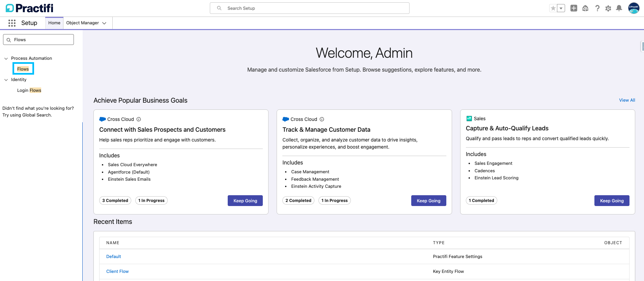
Task: Click the 2 Completed badge
Action: click(299, 201)
